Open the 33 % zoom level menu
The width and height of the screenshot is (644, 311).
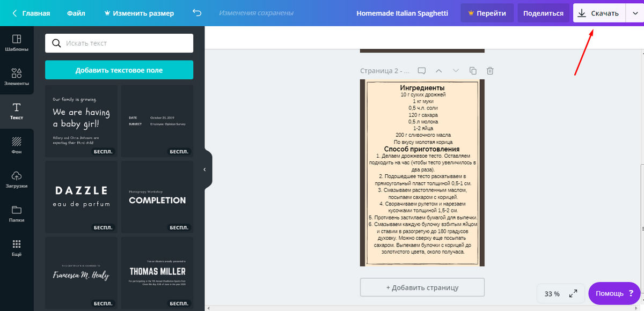tap(552, 294)
